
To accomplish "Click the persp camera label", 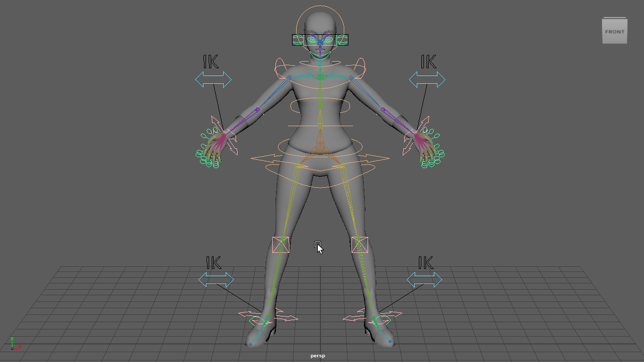I will (x=318, y=356).
